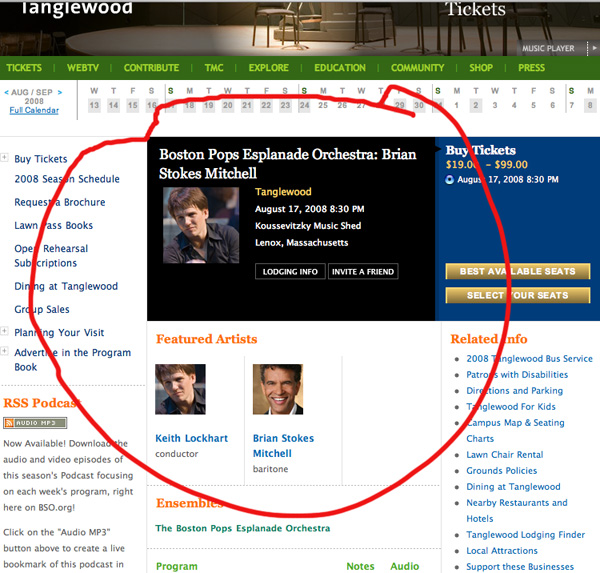This screenshot has height=573, width=600.
Task: Select September calendar date 5
Action: [533, 105]
